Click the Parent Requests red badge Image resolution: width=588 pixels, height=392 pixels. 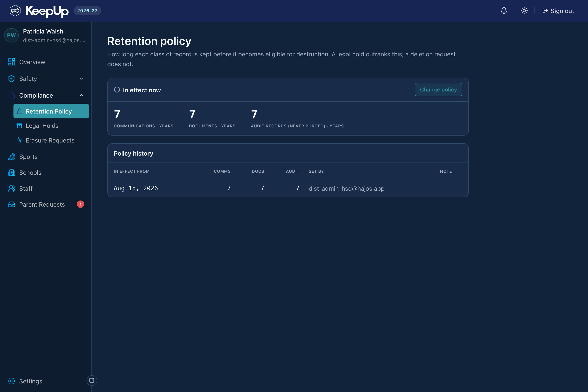click(80, 205)
